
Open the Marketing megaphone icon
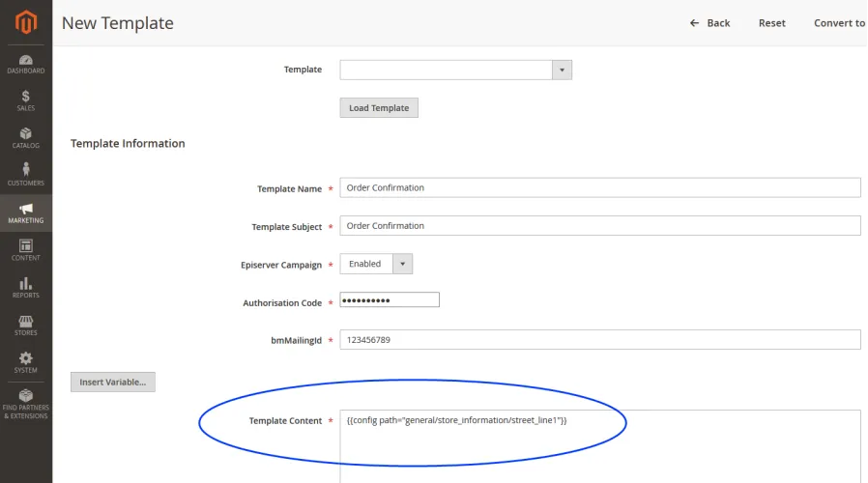[x=25, y=209]
